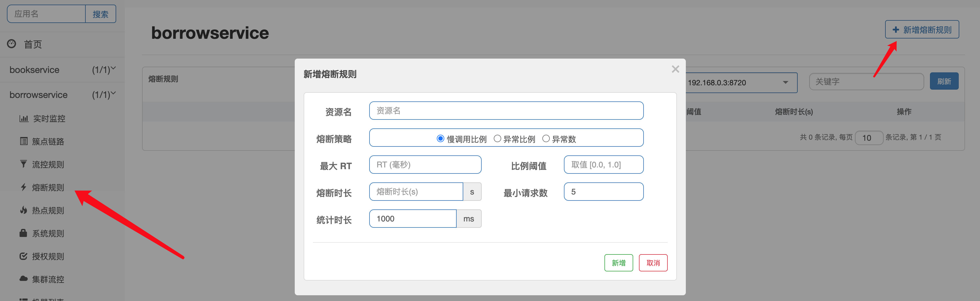
Task: Go to 首页 in the sidebar
Action: coord(33,45)
